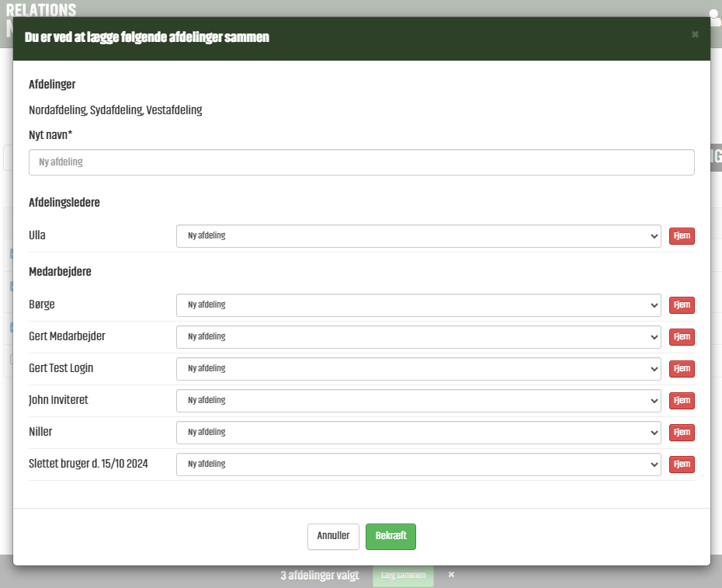This screenshot has height=588, width=722.
Task: Remove Slettet bruger with Fjern button
Action: (682, 464)
